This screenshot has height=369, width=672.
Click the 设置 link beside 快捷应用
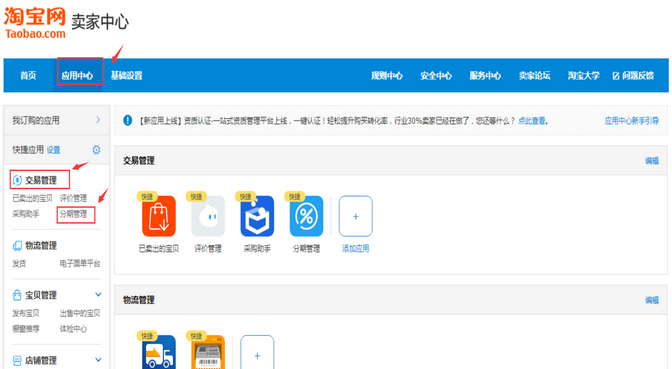[x=54, y=150]
